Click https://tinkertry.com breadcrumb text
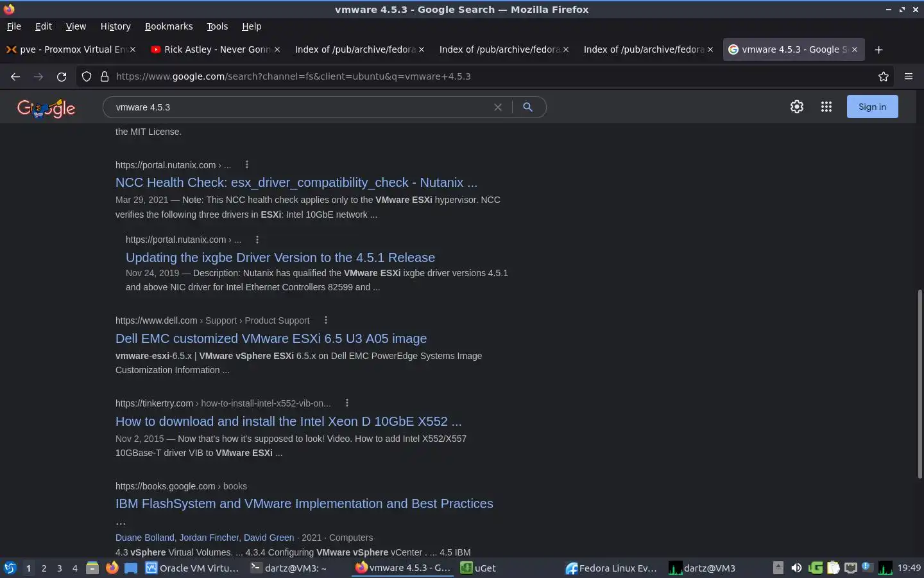The height and width of the screenshot is (578, 924). [154, 403]
